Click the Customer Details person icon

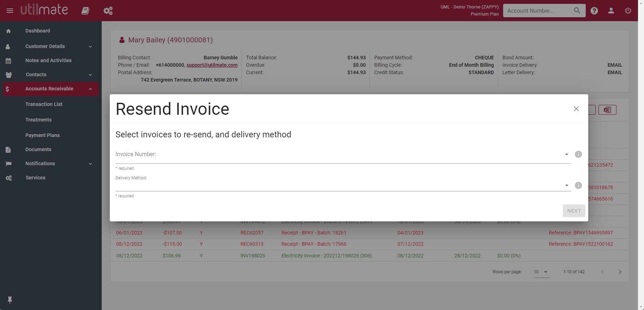(8, 47)
